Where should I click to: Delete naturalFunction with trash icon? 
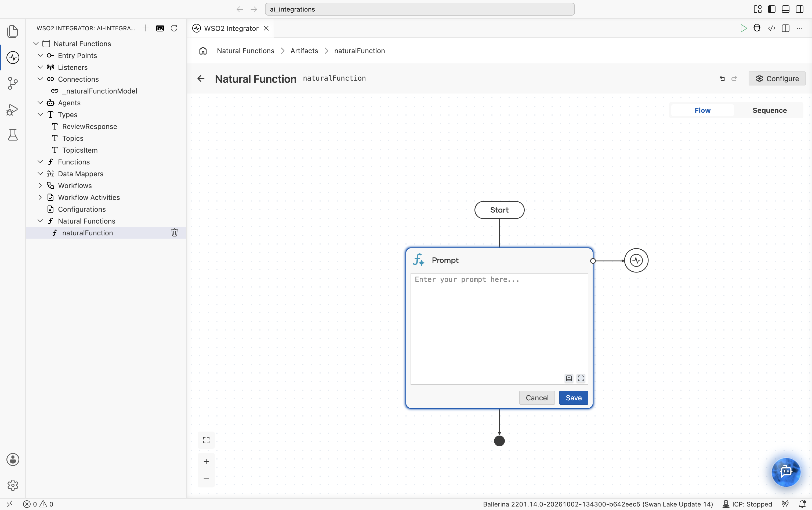[x=174, y=232]
